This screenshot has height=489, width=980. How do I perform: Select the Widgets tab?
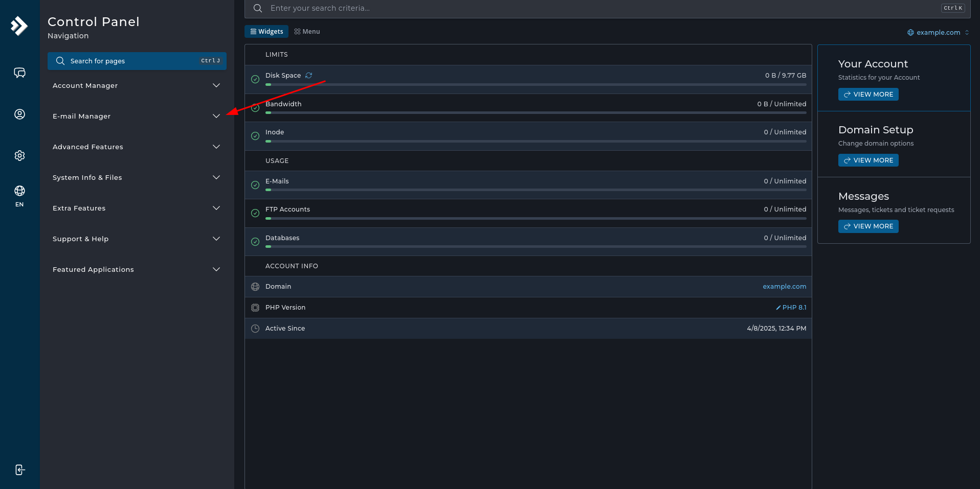pos(266,31)
